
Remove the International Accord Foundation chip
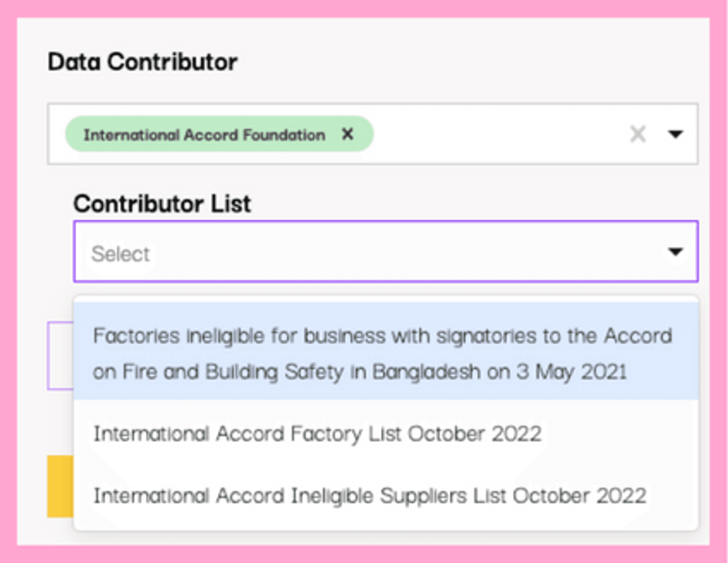[347, 134]
